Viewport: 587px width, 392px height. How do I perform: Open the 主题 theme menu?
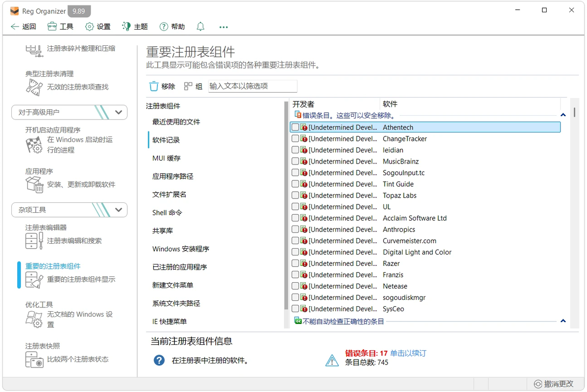click(x=135, y=27)
